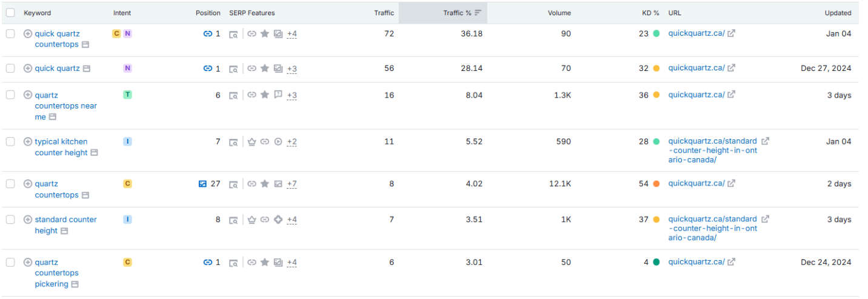Expand the '+2' SERP features list
Viewport: 868px width, 299px height.
click(x=292, y=142)
